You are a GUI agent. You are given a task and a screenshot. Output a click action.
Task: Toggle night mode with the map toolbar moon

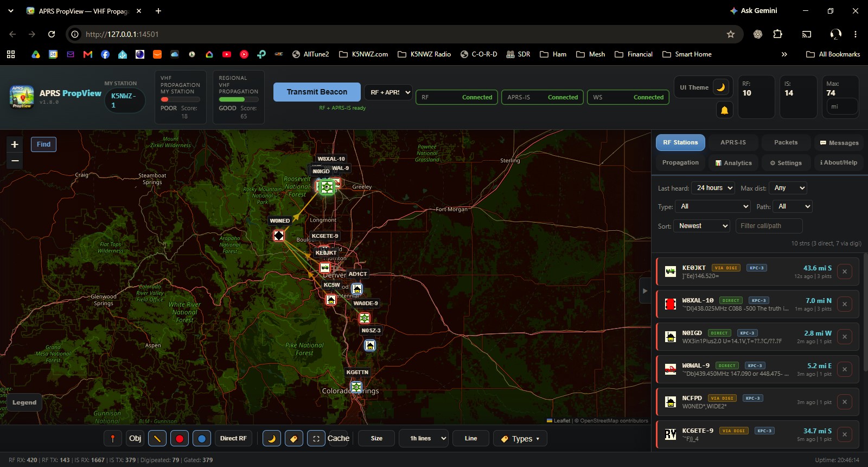click(x=272, y=438)
